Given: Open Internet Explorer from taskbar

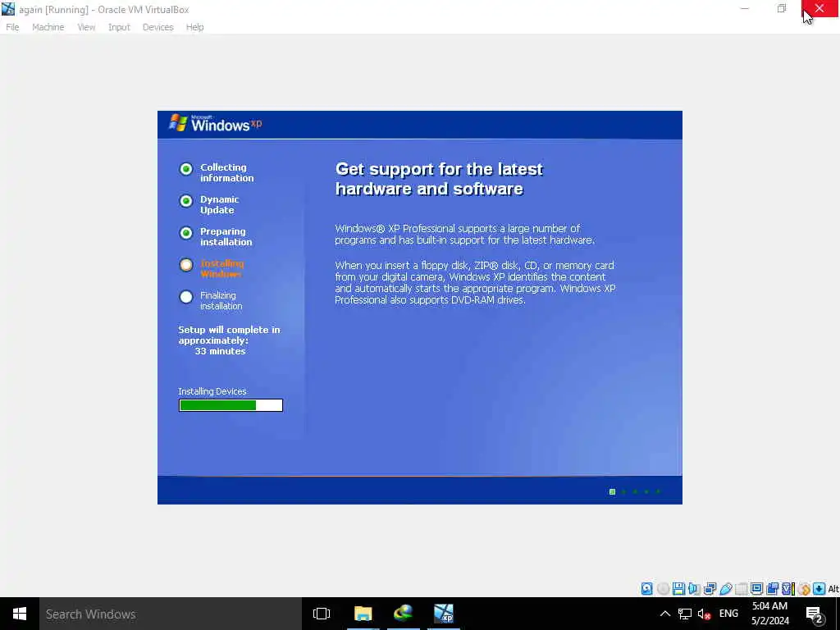Looking at the screenshot, I should [404, 614].
